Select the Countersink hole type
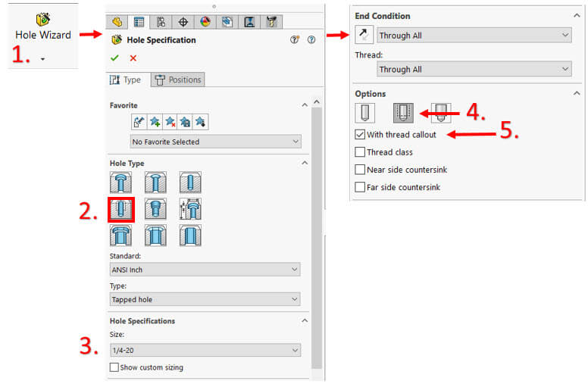This screenshot has height=384, width=588. coord(155,183)
